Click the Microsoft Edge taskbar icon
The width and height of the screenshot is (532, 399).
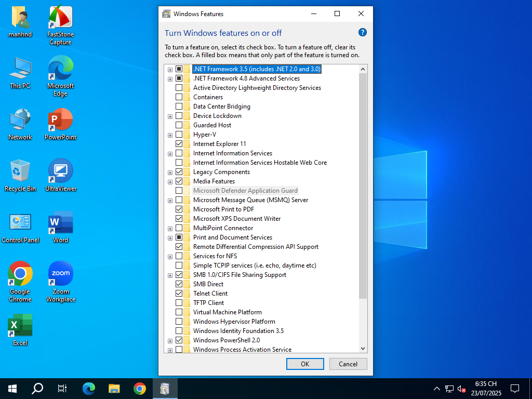tap(89, 388)
